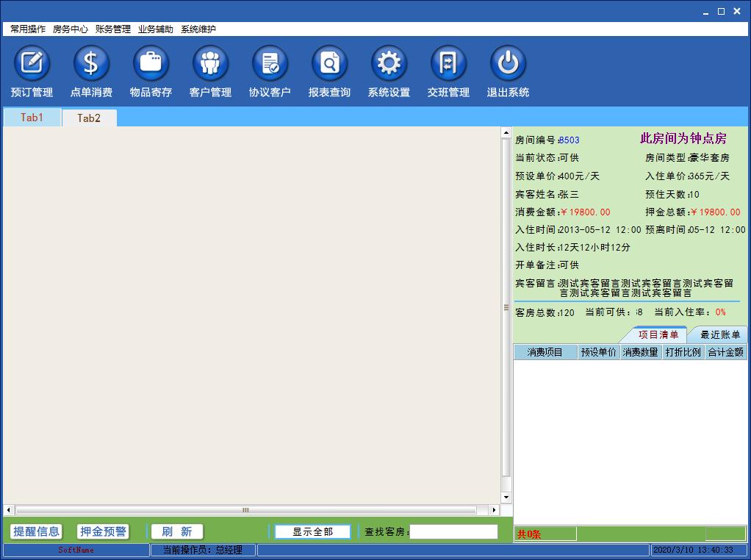Image resolution: width=751 pixels, height=560 pixels.
Task: Click the 押金预警 button
Action: (103, 531)
